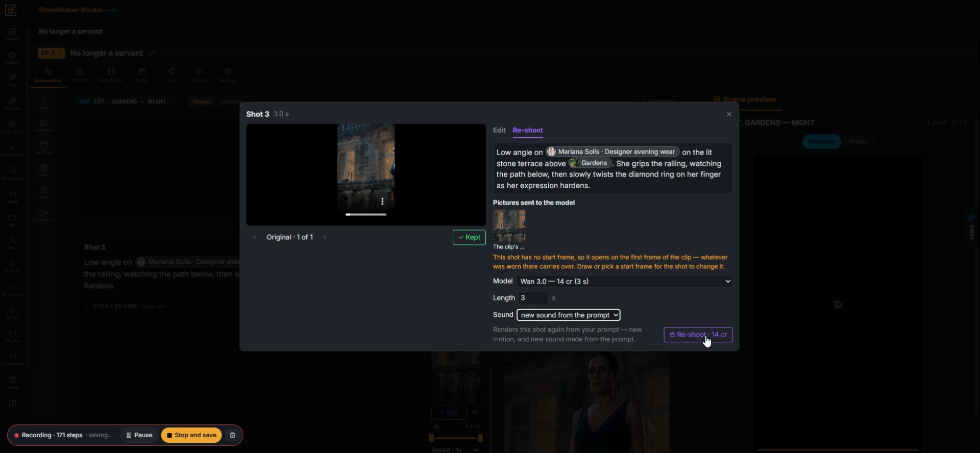Click the Length input field
Screen dimensions: 980x453
(533, 298)
